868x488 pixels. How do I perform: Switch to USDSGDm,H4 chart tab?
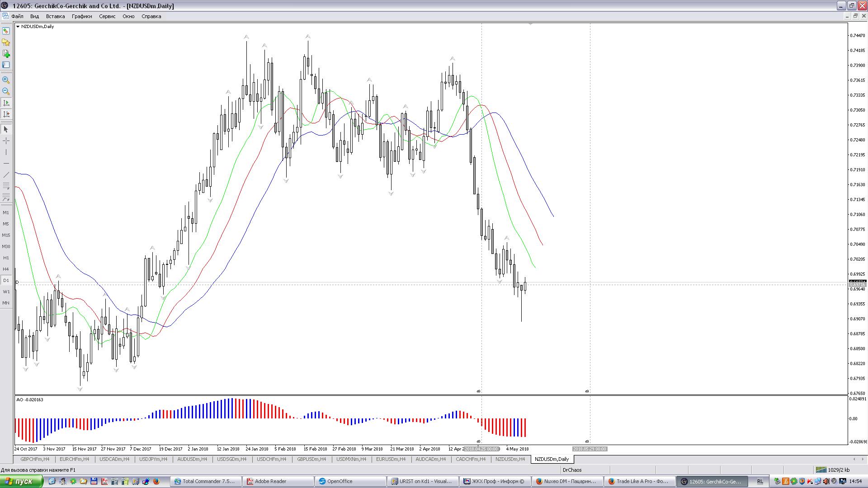[x=231, y=459]
